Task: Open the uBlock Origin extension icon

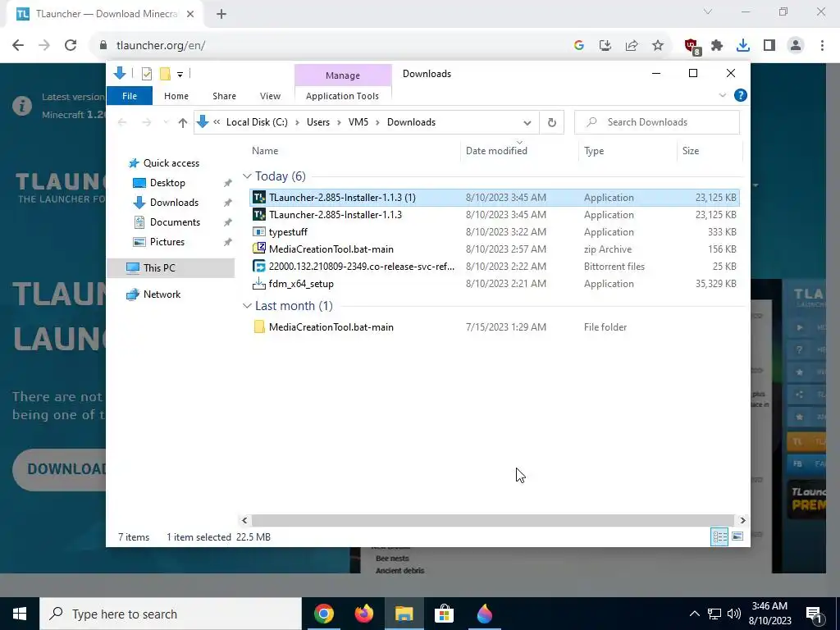Action: tap(692, 46)
